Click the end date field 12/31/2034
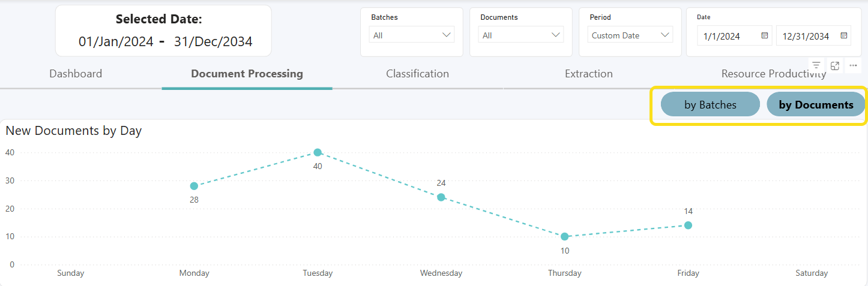868x286 pixels. [x=806, y=36]
